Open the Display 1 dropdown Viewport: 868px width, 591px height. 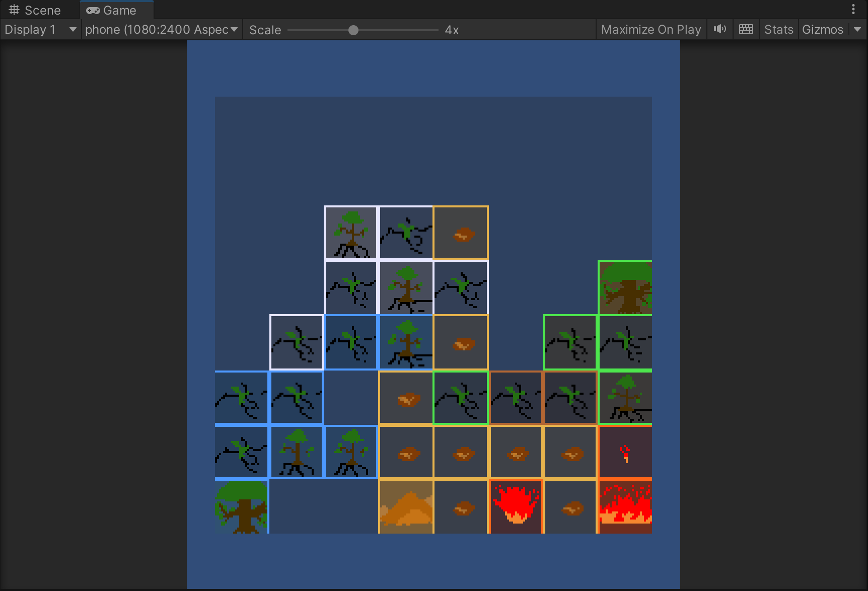(x=40, y=30)
